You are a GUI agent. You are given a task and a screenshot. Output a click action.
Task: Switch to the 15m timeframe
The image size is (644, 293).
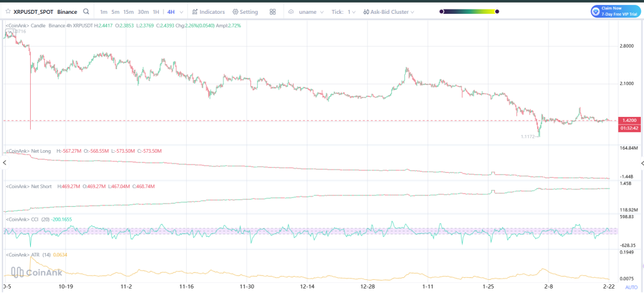pyautogui.click(x=128, y=11)
